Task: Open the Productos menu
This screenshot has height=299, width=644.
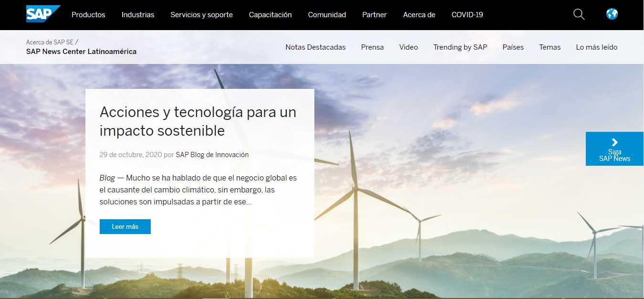Action: pos(88,15)
